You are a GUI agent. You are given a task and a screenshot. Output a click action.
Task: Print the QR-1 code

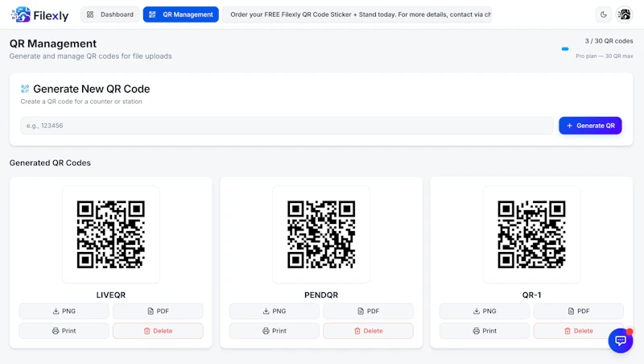tap(485, 331)
